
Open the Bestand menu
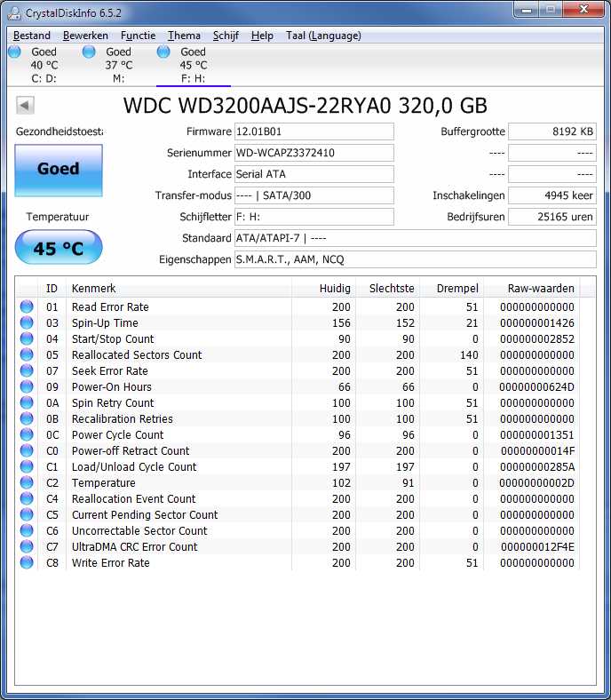[x=32, y=36]
